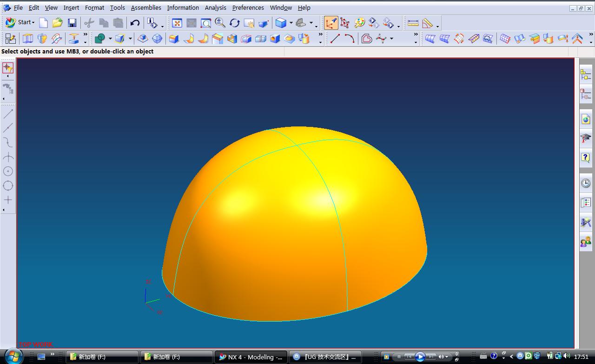Play media in the taskbar player
Viewport: 595px width, 364px height.
(420, 357)
